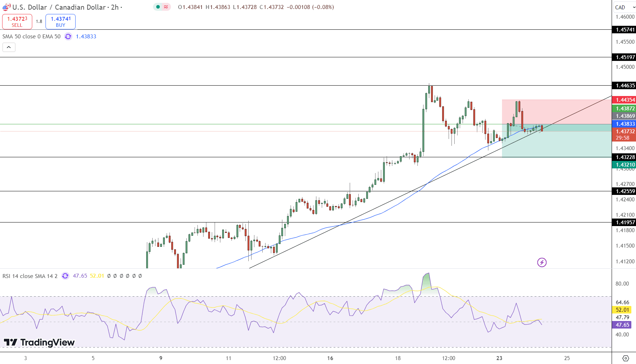Collapse the indicator legend with chevron
The width and height of the screenshot is (636, 364).
tap(9, 47)
